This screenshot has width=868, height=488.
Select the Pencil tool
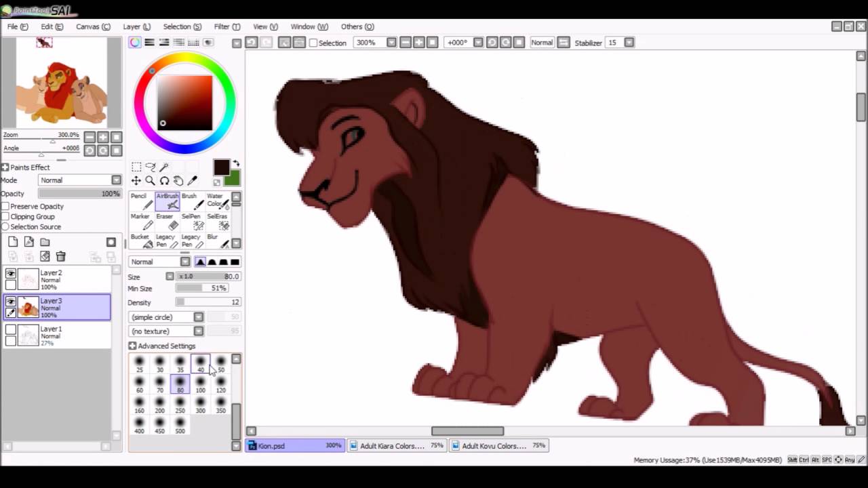click(x=142, y=201)
